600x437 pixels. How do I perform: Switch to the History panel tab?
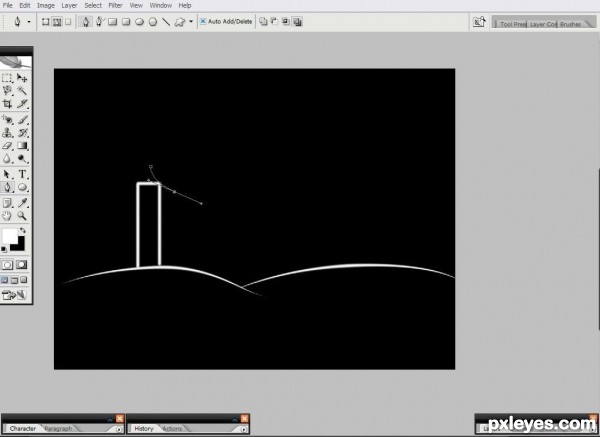coord(144,429)
